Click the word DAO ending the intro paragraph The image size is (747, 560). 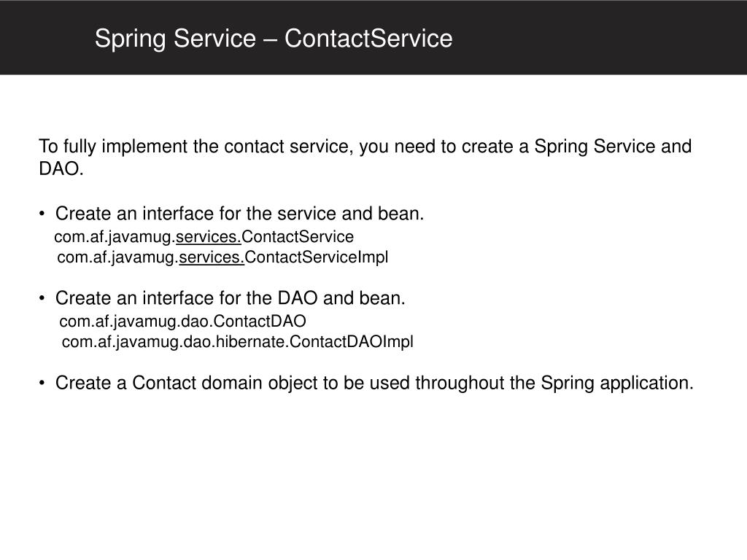61,168
